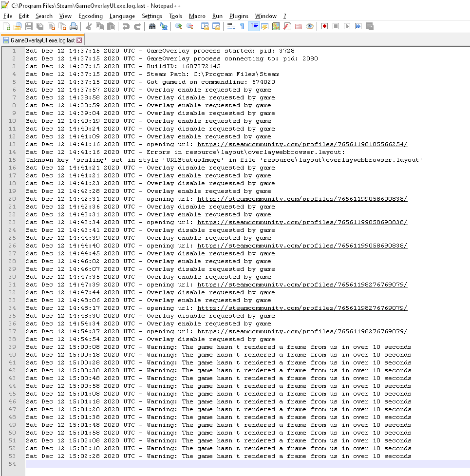Open Find dialog with the binoculars icon
The height and width of the screenshot is (476, 470).
coord(152,27)
